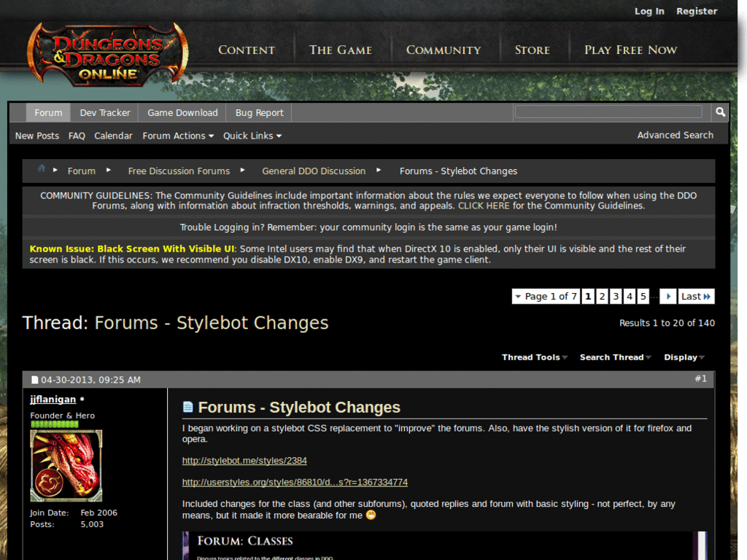Viewport: 747px width, 560px height.
Task: Expand the Thread Tools menu
Action: pyautogui.click(x=535, y=357)
